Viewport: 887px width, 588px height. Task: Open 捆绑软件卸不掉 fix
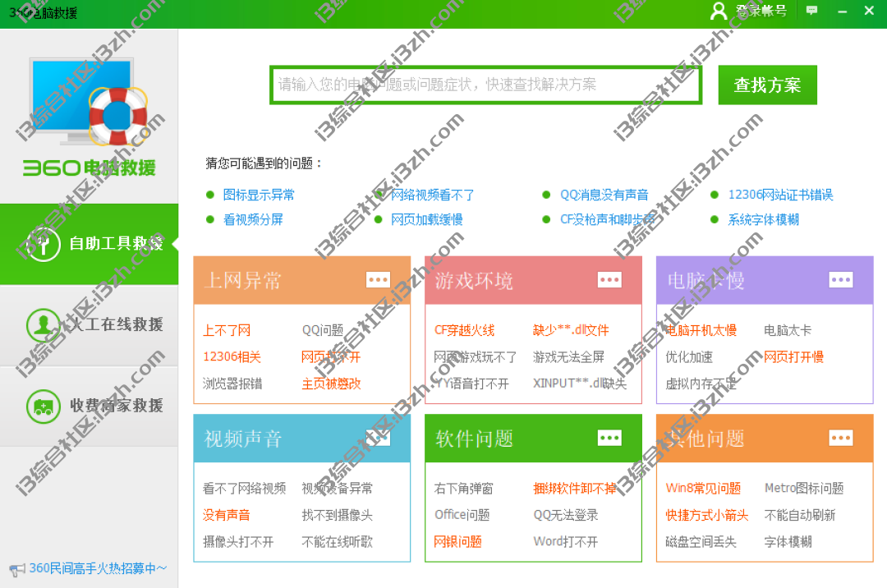[x=575, y=488]
